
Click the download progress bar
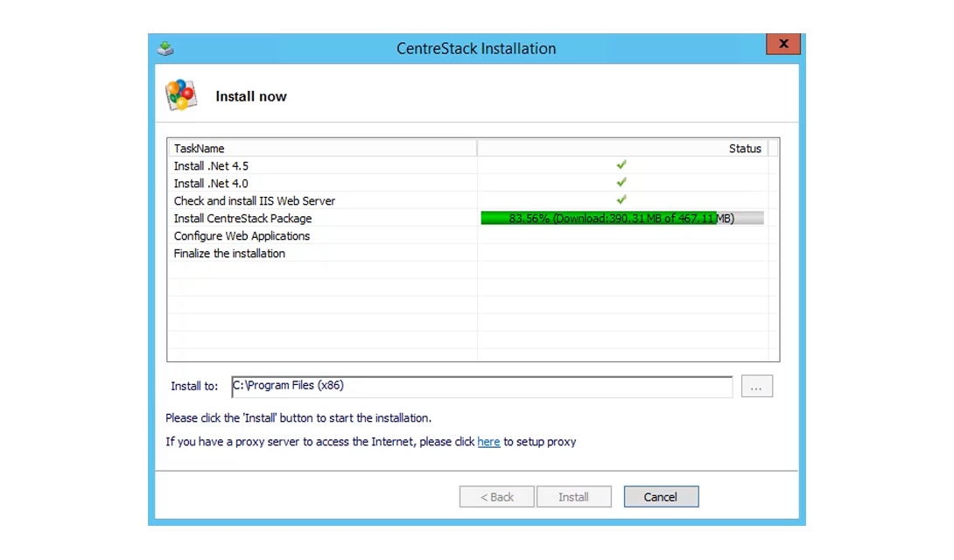tap(621, 218)
